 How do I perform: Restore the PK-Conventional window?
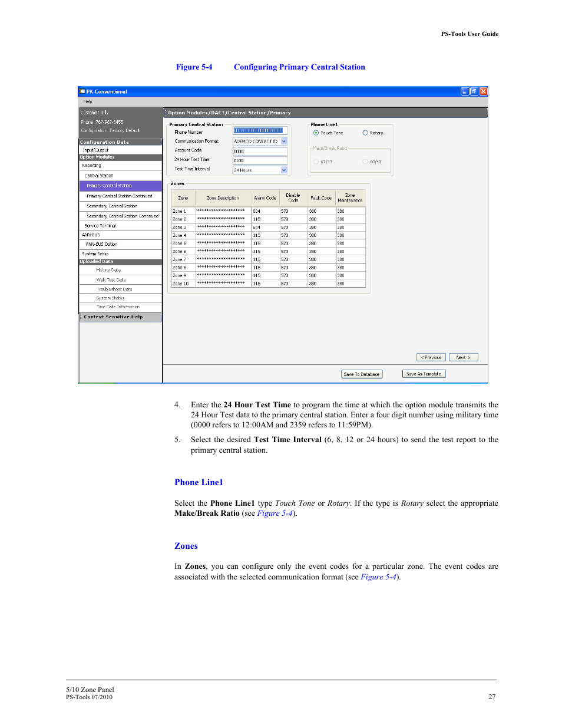(x=474, y=91)
